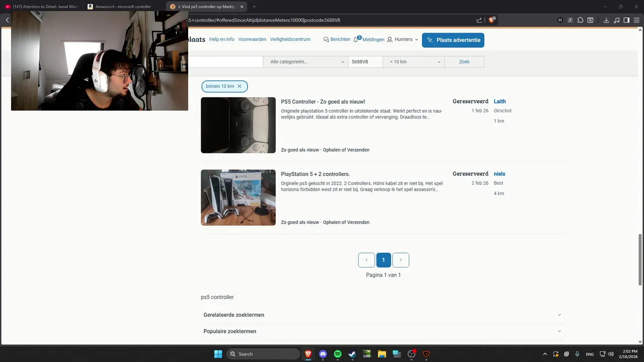Screen dimensions: 644x362
Task: Open the Windows Start button
Action: (x=218, y=354)
